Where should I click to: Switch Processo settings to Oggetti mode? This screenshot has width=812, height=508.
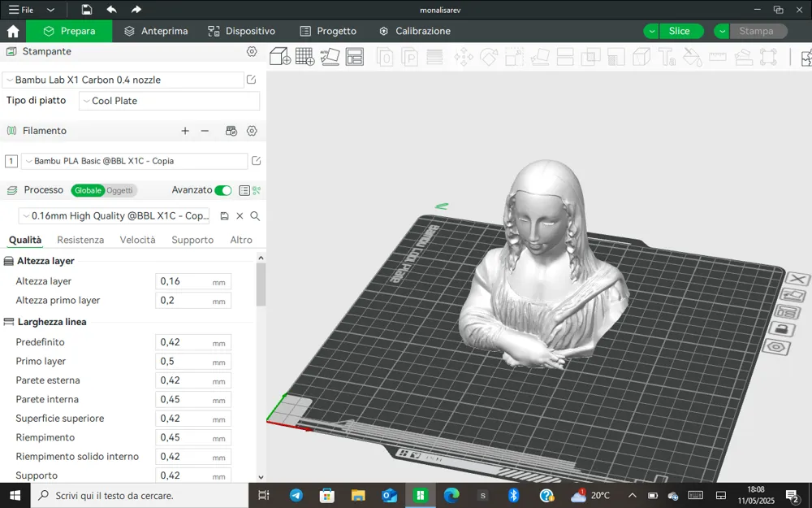click(x=120, y=190)
